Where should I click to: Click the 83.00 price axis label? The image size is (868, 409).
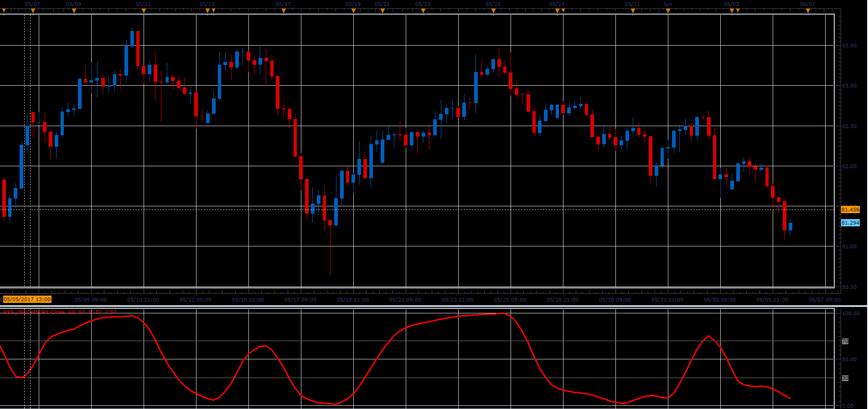[x=849, y=86]
